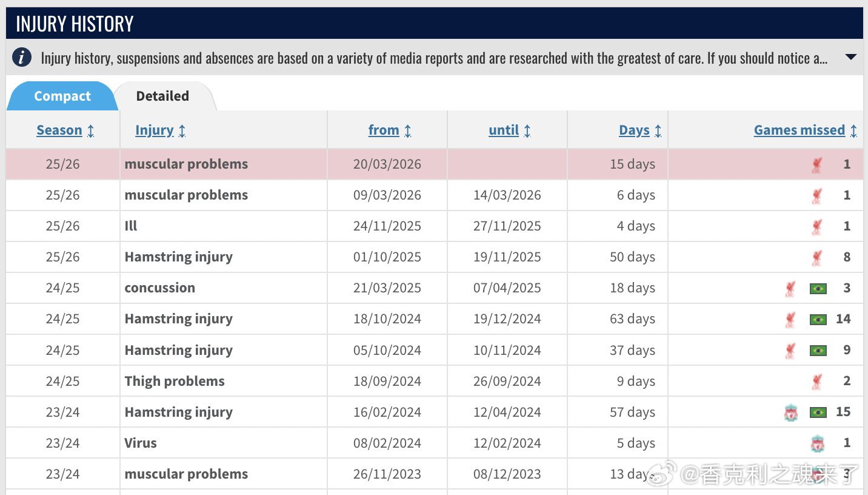
Task: Click the INJURY HISTORY heading
Action: [x=75, y=24]
